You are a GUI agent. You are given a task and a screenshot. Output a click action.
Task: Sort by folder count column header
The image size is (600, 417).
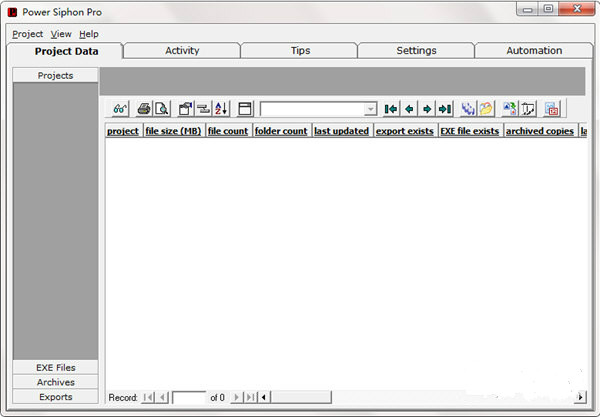click(x=281, y=131)
